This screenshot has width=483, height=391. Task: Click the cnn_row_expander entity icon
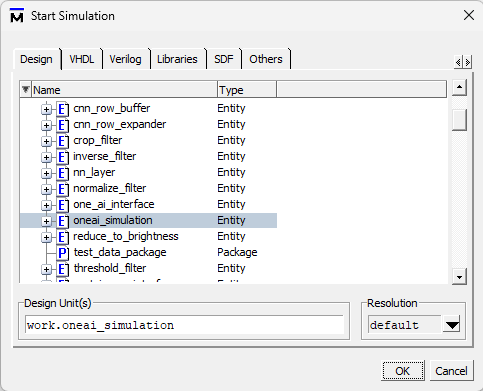point(62,125)
